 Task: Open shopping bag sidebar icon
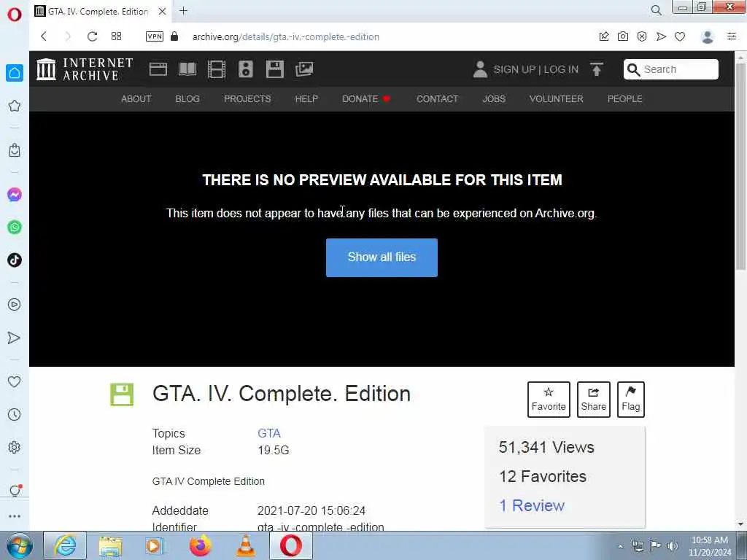(x=15, y=150)
